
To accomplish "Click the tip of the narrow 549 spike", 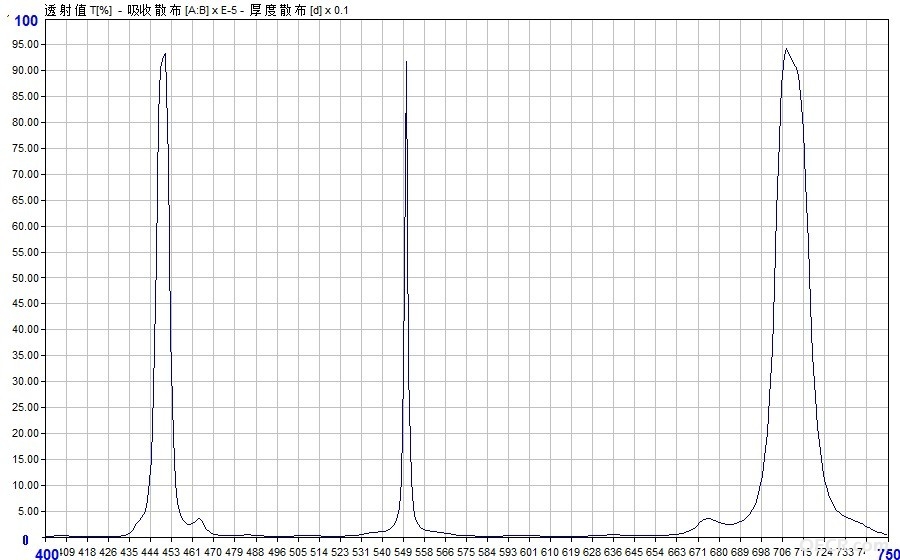I will click(406, 61).
